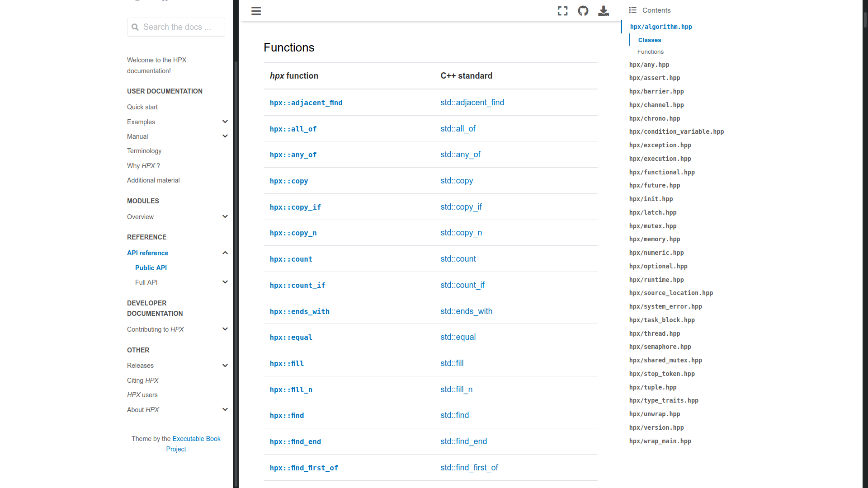Jump to hpx/algorithm.hpp in Contents
Viewport: 868px width, 488px height.
coord(661,27)
